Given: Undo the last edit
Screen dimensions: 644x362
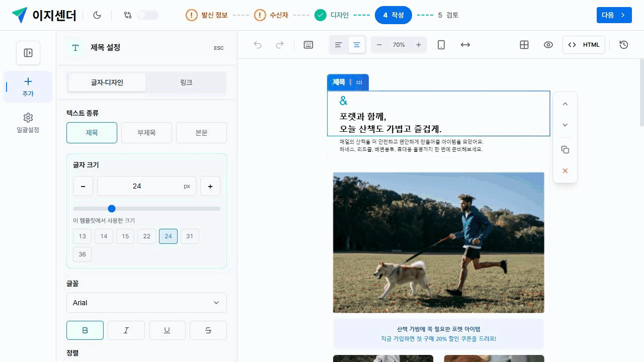Looking at the screenshot, I should (x=258, y=45).
